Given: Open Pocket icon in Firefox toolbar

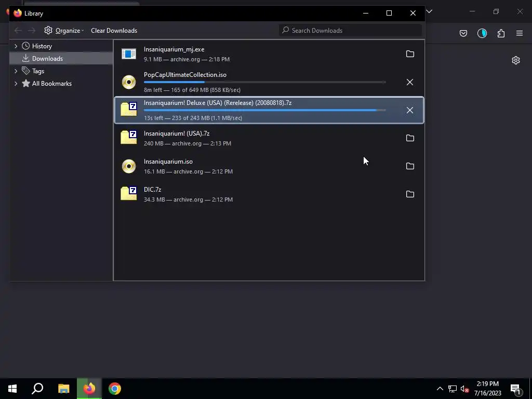Looking at the screenshot, I should point(463,33).
